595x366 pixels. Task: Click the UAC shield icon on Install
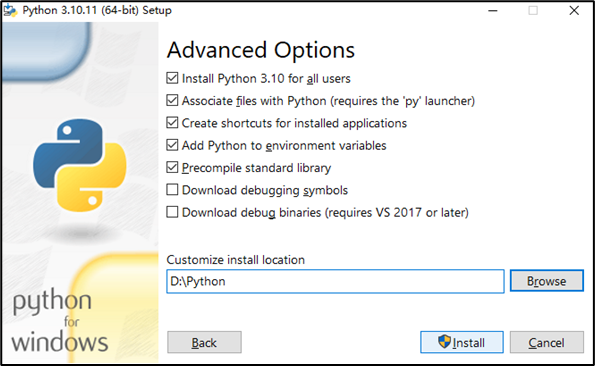tap(444, 342)
